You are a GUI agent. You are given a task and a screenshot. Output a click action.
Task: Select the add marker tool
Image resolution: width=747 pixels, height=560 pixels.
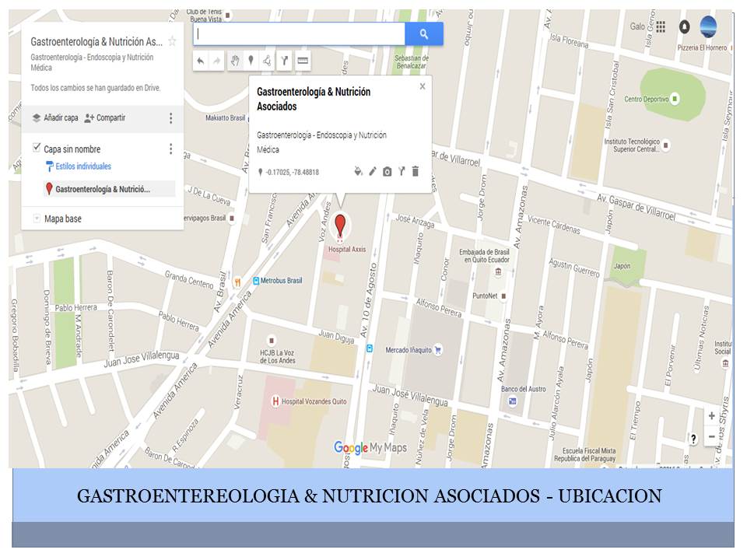point(251,61)
